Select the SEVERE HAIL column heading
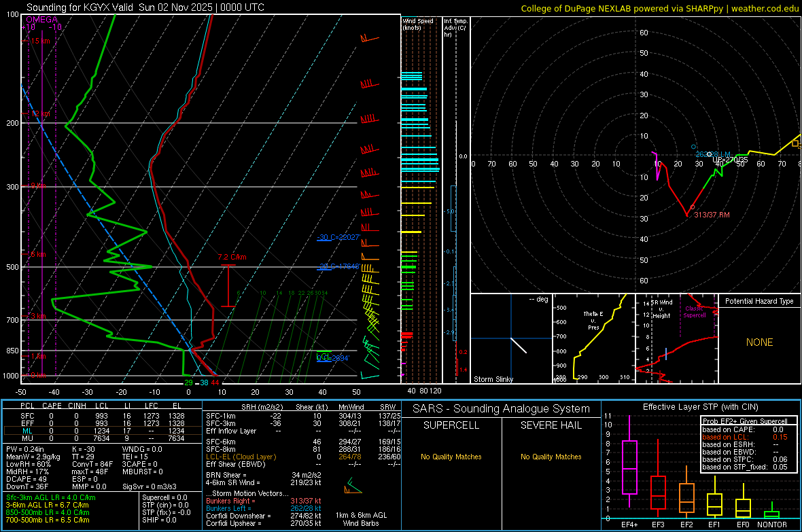The image size is (802, 532). 551,425
